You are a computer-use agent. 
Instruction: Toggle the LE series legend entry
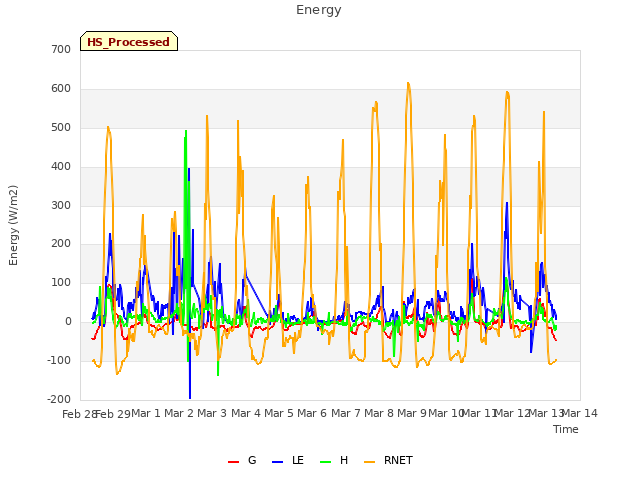click(x=288, y=460)
